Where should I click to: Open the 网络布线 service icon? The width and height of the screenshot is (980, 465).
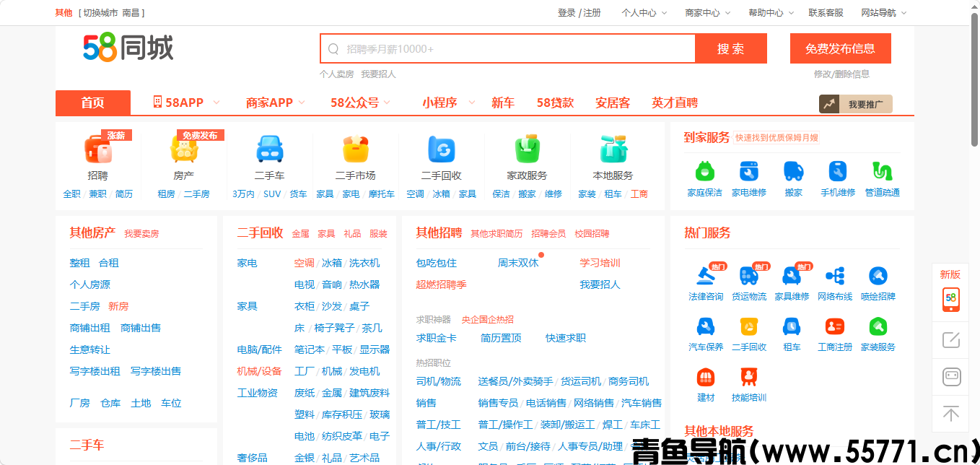[x=835, y=275]
